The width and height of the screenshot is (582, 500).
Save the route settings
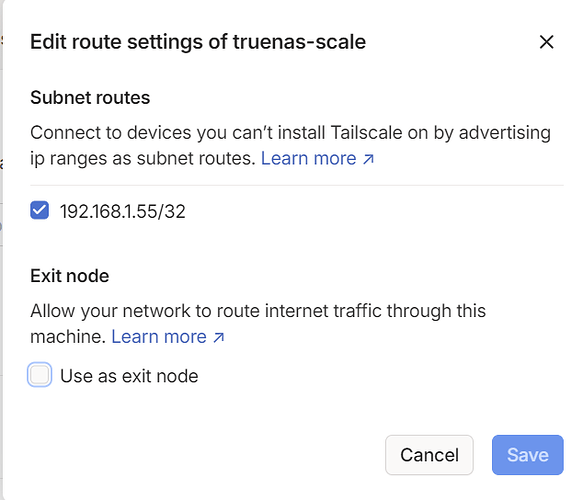[527, 455]
